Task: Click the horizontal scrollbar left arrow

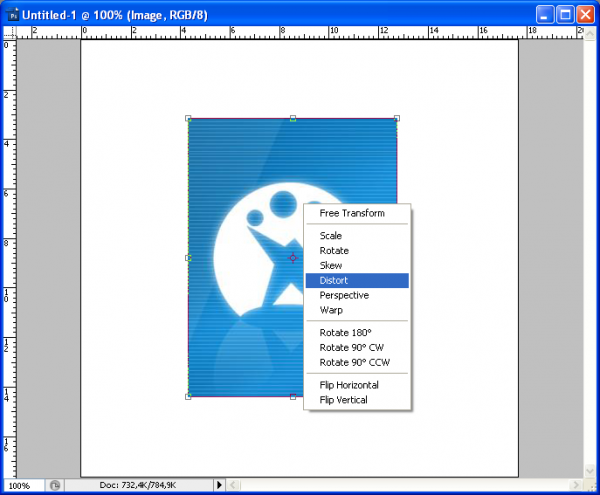Action: (x=235, y=485)
